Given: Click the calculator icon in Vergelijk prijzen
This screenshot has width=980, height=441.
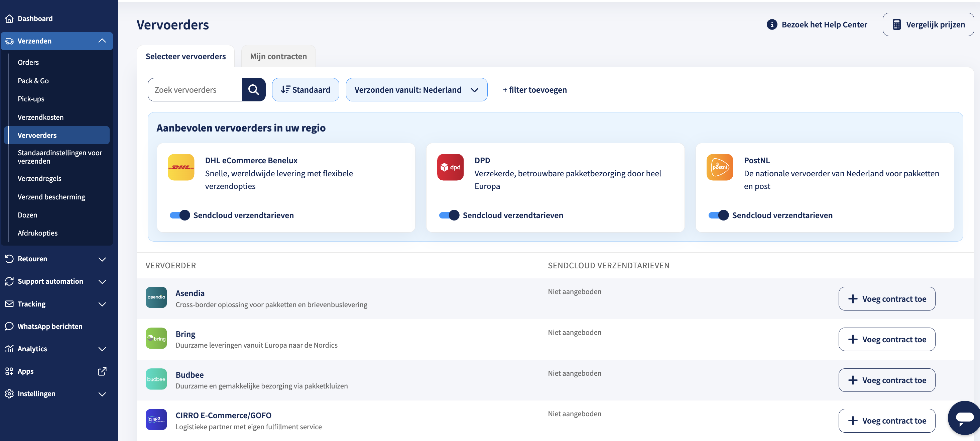Looking at the screenshot, I should coord(896,24).
